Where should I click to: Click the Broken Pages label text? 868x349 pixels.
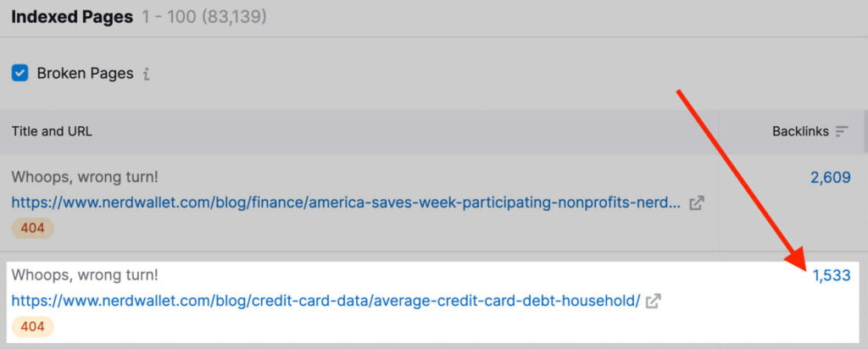coord(85,73)
